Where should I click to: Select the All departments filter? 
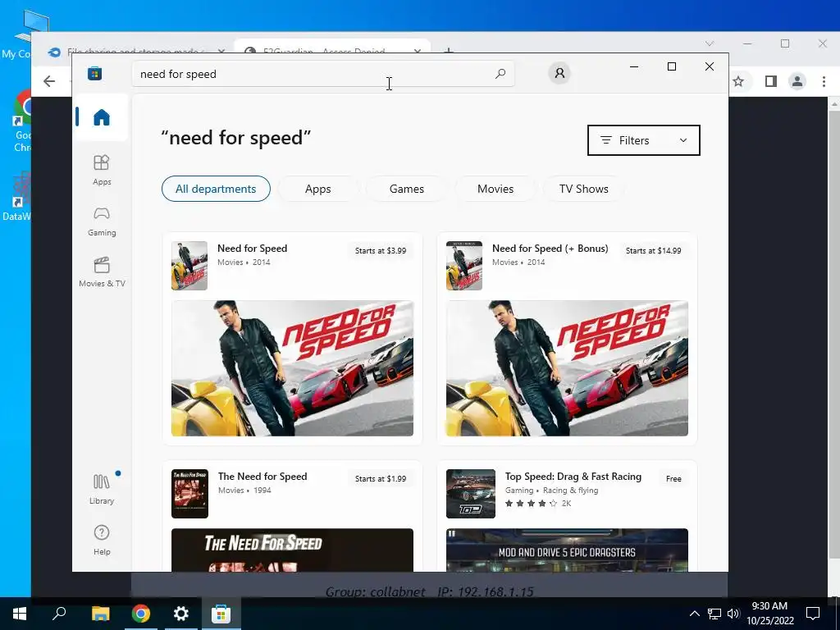point(216,189)
